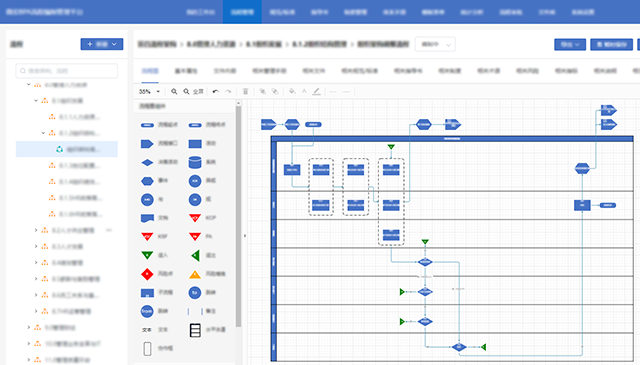Click the undo arrow in the diagram toolbar
640x365 pixels.
[216, 91]
